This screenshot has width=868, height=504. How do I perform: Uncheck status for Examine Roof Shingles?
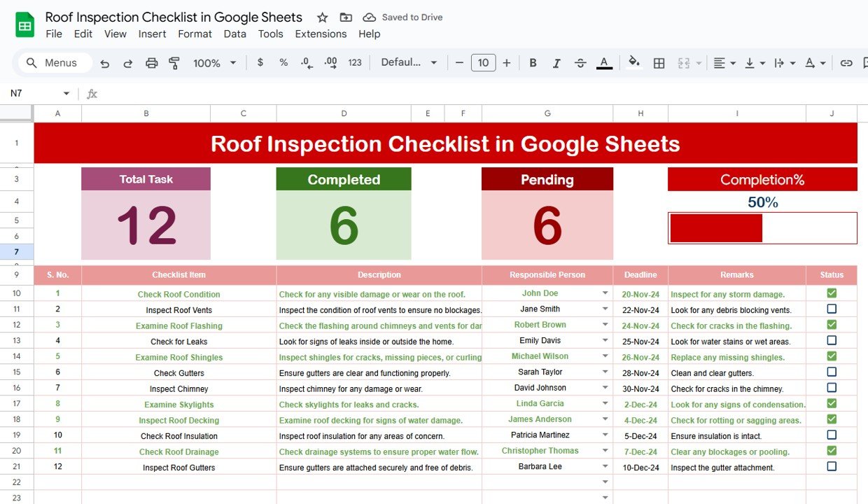pos(832,356)
